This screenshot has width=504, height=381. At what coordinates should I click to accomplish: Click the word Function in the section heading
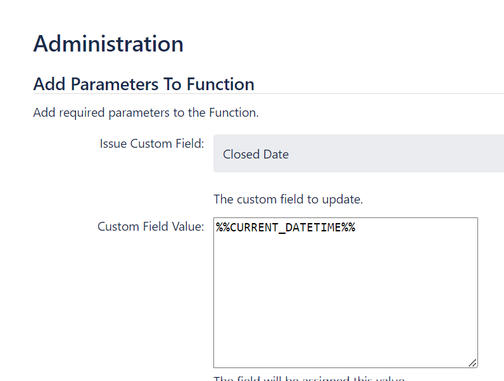coord(220,84)
